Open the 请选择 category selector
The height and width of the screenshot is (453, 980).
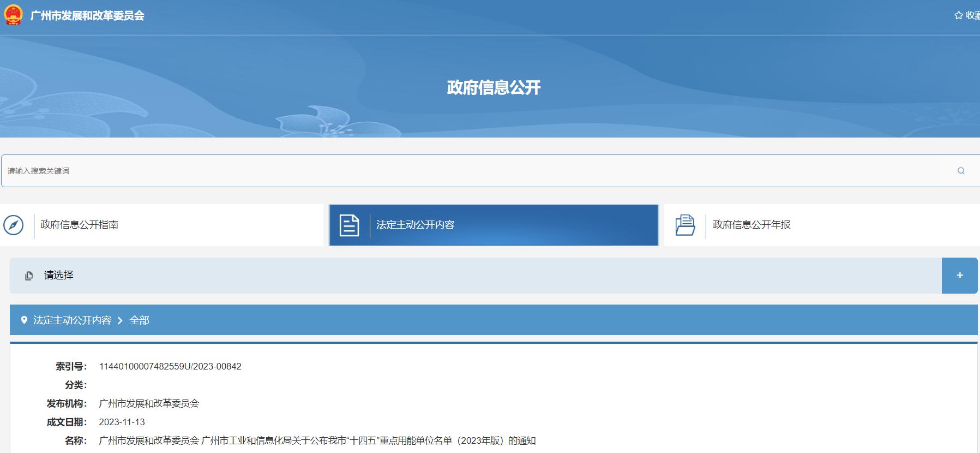[59, 276]
